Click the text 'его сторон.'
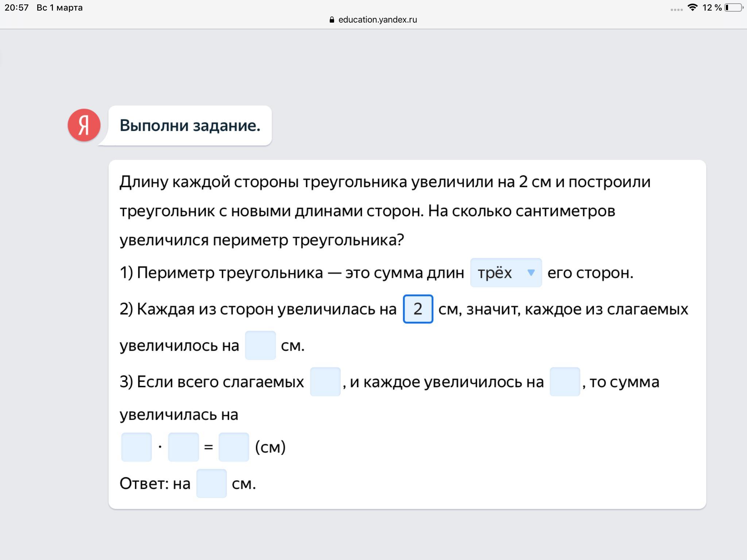 click(x=590, y=273)
